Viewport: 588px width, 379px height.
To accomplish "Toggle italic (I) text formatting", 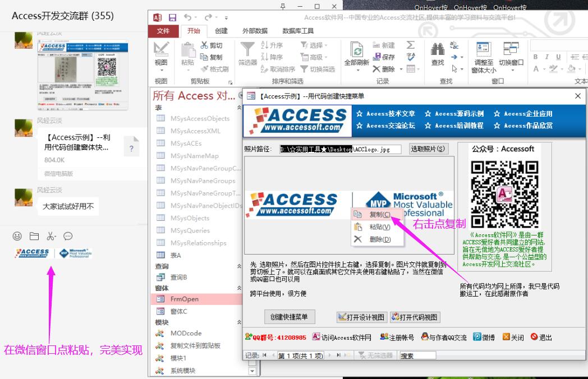I will (546, 57).
